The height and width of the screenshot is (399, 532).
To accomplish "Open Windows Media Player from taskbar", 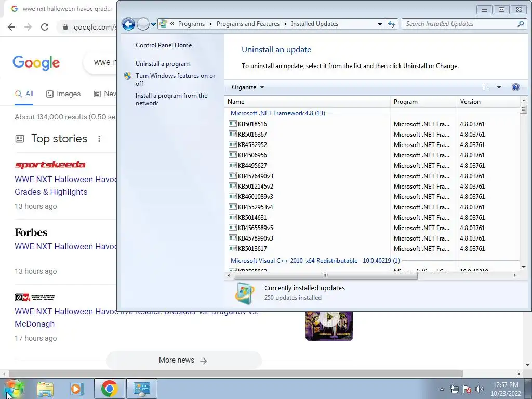I will coord(77,389).
